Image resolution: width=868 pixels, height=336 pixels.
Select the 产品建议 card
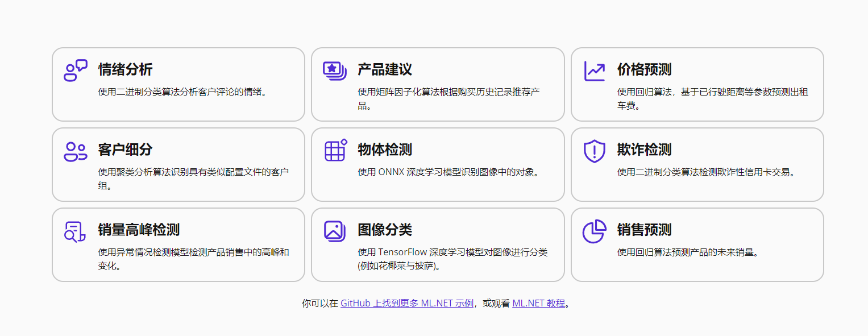click(438, 84)
